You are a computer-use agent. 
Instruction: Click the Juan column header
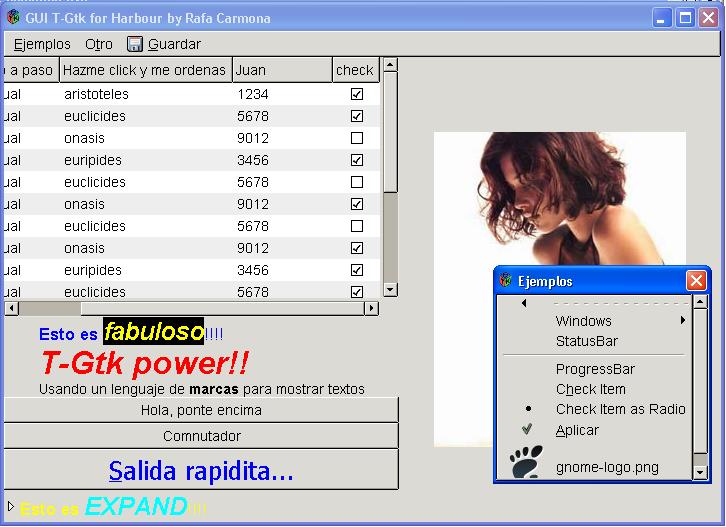(282, 70)
